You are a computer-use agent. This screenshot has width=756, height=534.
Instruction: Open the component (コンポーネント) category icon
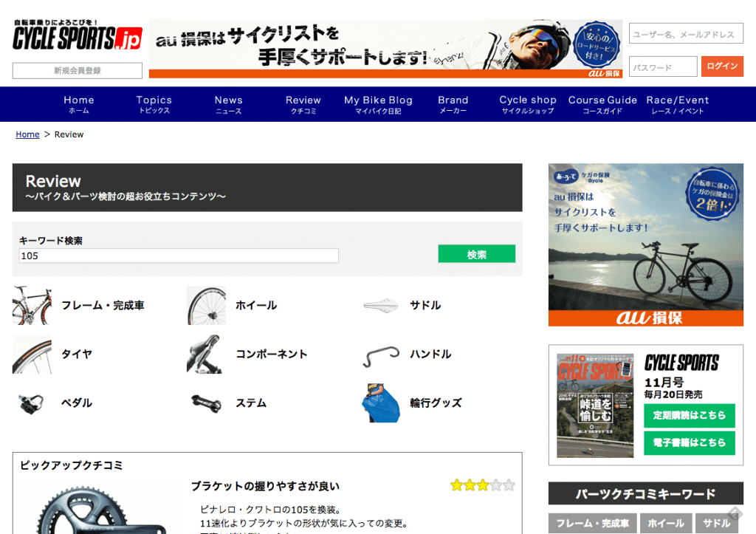(206, 355)
